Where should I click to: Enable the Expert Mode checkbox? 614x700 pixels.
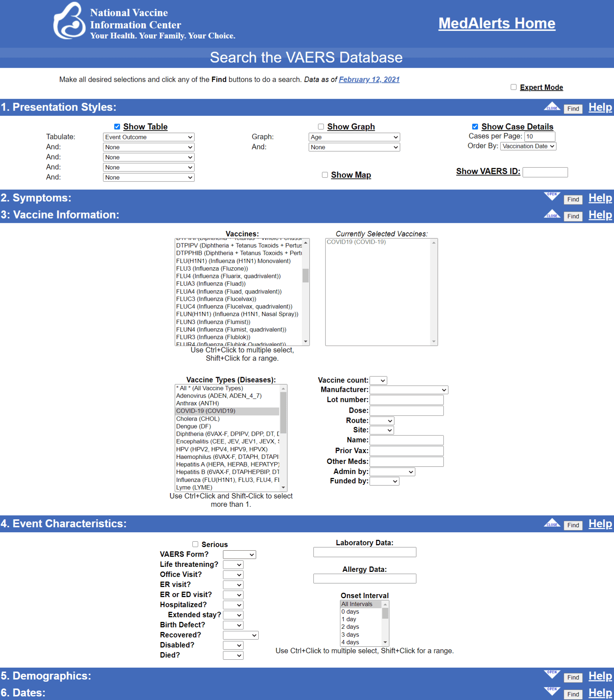(514, 87)
